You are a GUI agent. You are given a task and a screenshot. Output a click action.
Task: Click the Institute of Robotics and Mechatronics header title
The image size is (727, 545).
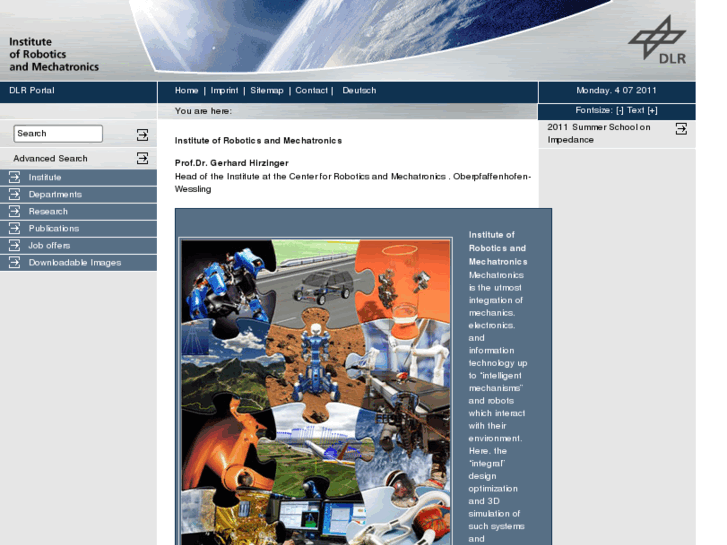(x=54, y=54)
